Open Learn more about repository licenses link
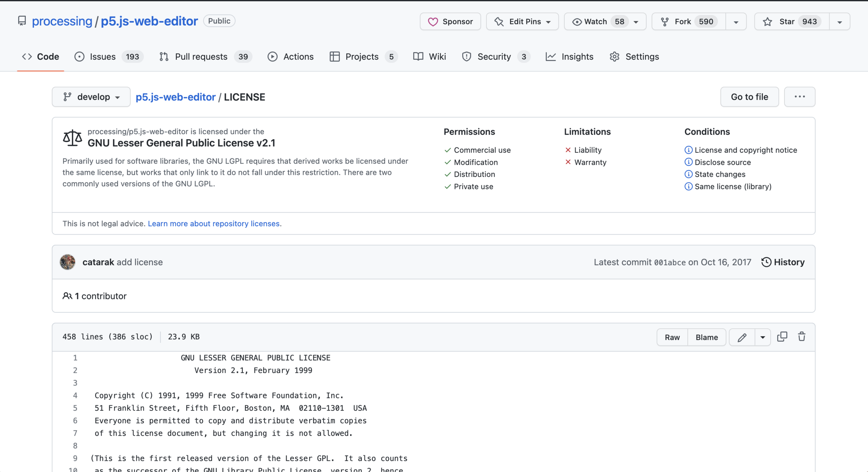 pyautogui.click(x=214, y=223)
